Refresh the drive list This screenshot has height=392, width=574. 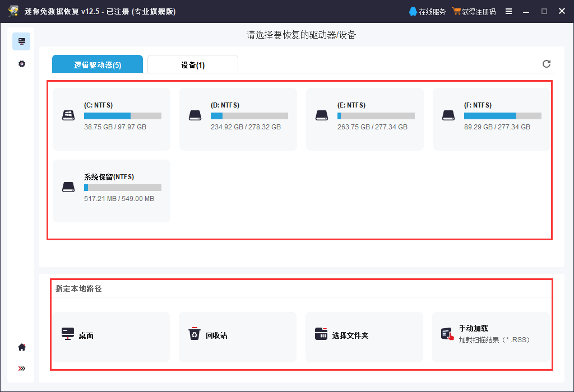pos(546,64)
